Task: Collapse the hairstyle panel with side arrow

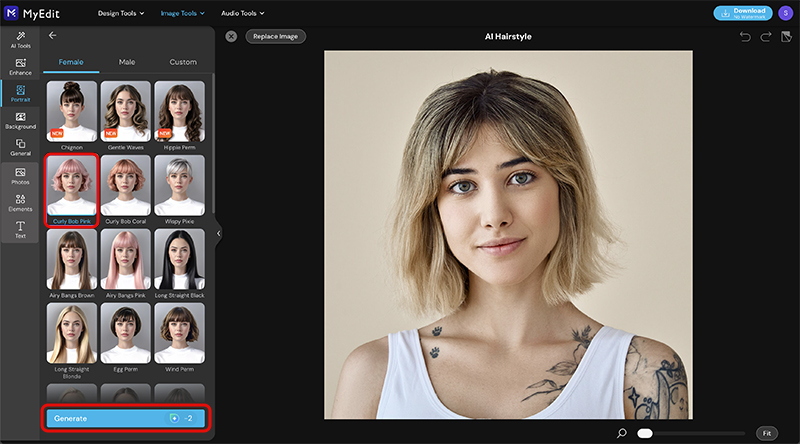Action: [218, 233]
